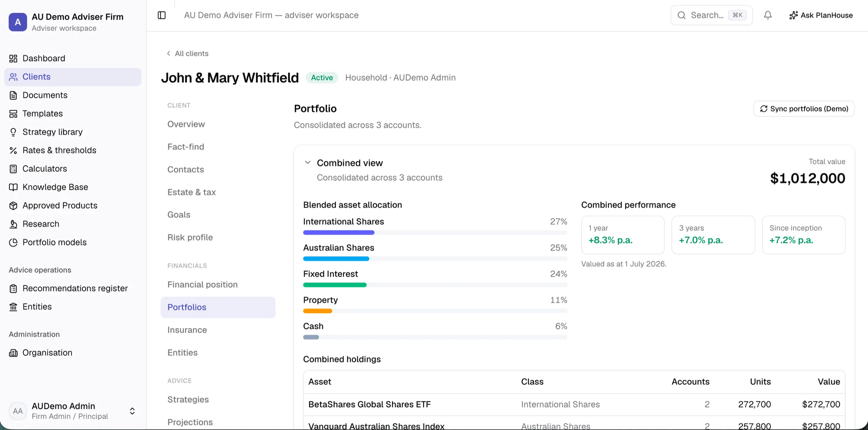Click the Organisation building icon
The image size is (868, 430).
pos(13,353)
